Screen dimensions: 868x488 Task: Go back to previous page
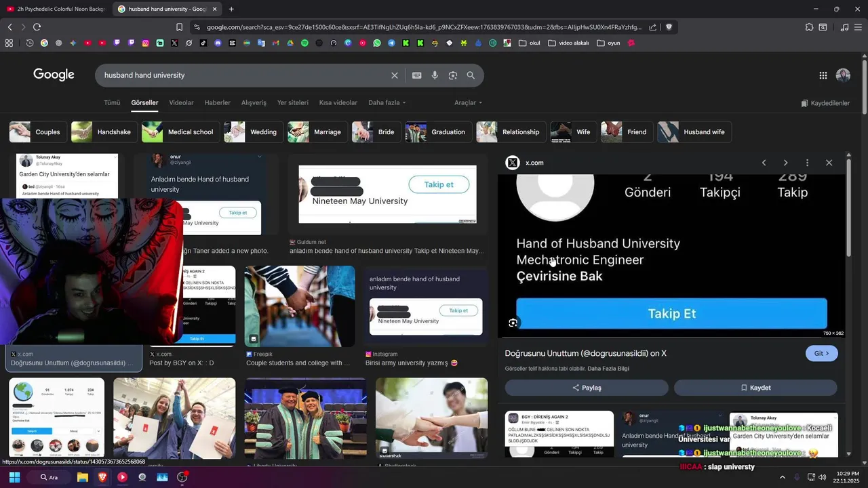(x=9, y=27)
